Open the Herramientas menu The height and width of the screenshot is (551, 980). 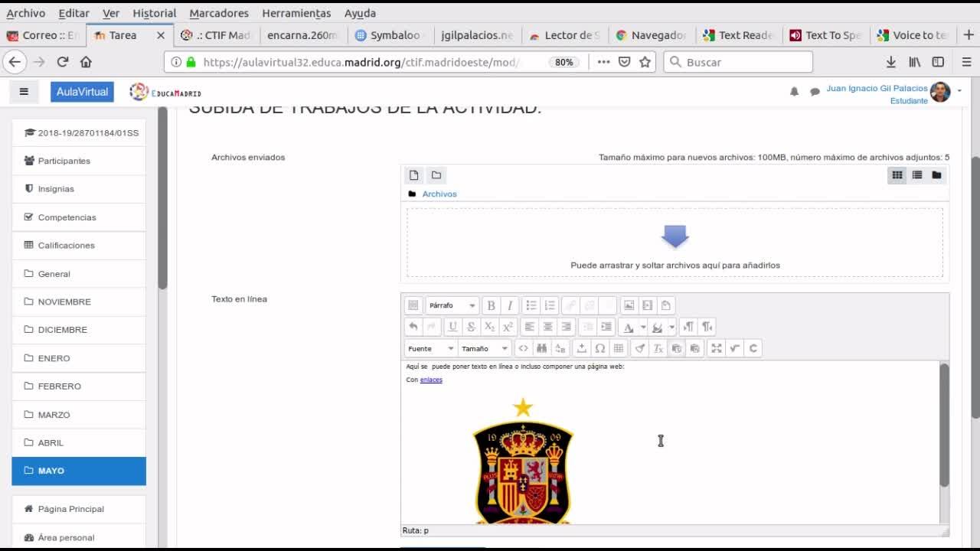(x=296, y=13)
